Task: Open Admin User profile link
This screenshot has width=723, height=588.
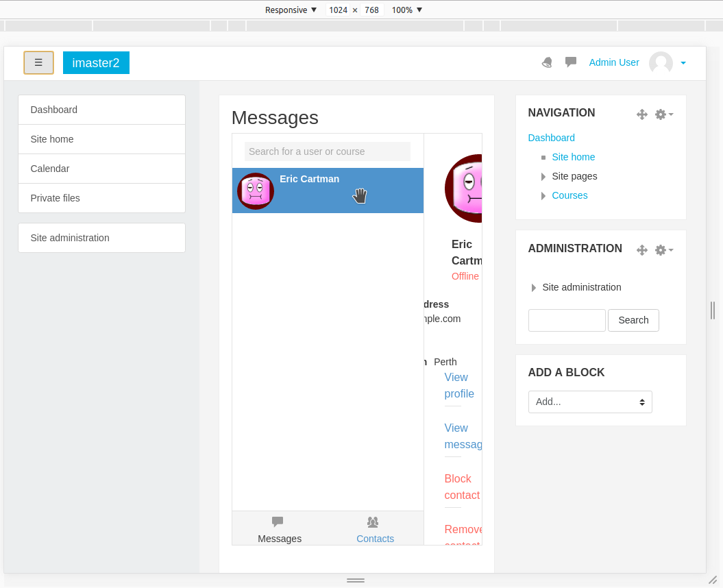Action: pos(614,62)
